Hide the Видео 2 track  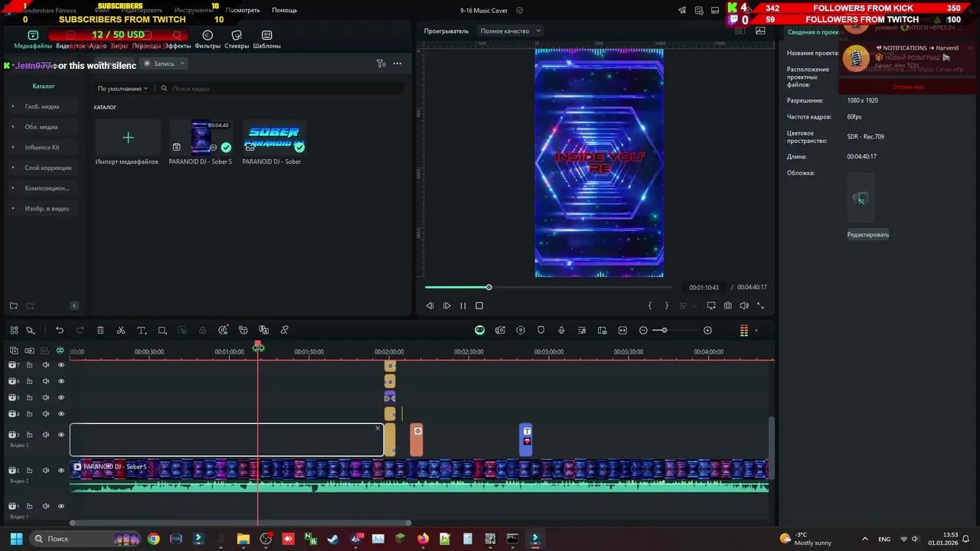[61, 471]
